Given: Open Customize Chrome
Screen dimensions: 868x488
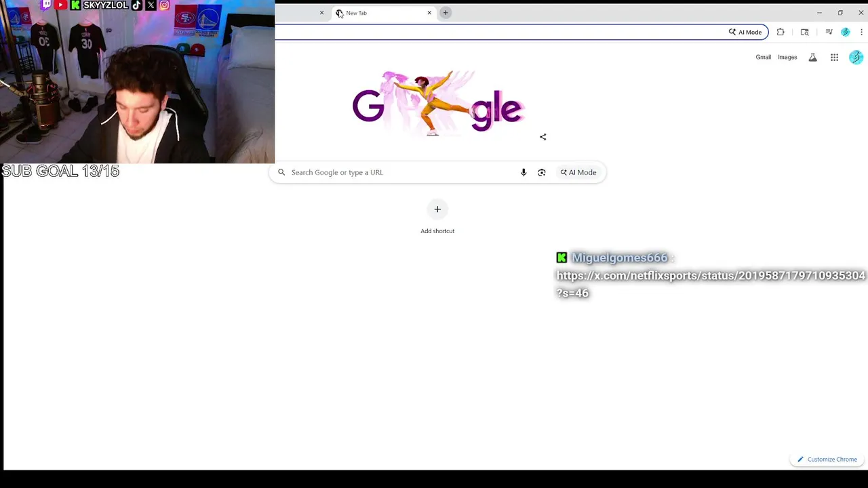Looking at the screenshot, I should [827, 460].
